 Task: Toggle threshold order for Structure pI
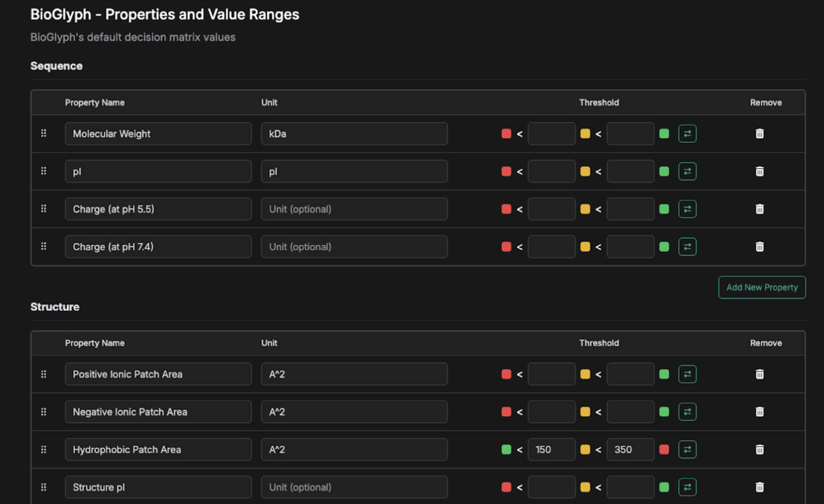coord(687,487)
